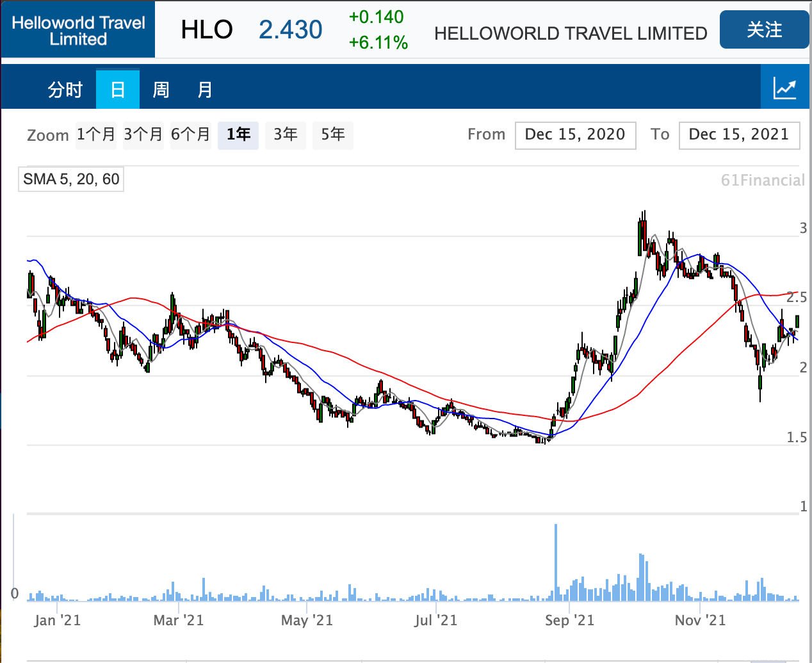Switch to the 周 weekly tab
Screen dimensions: 812x663
pos(161,90)
